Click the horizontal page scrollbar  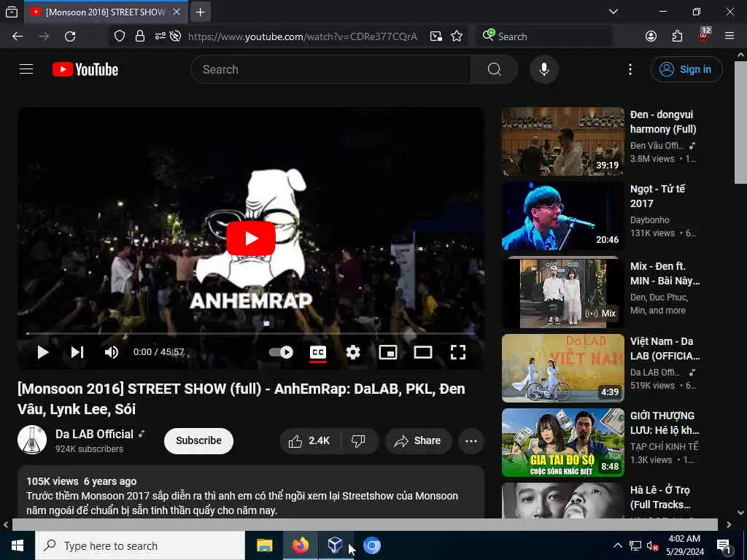[x=365, y=524]
